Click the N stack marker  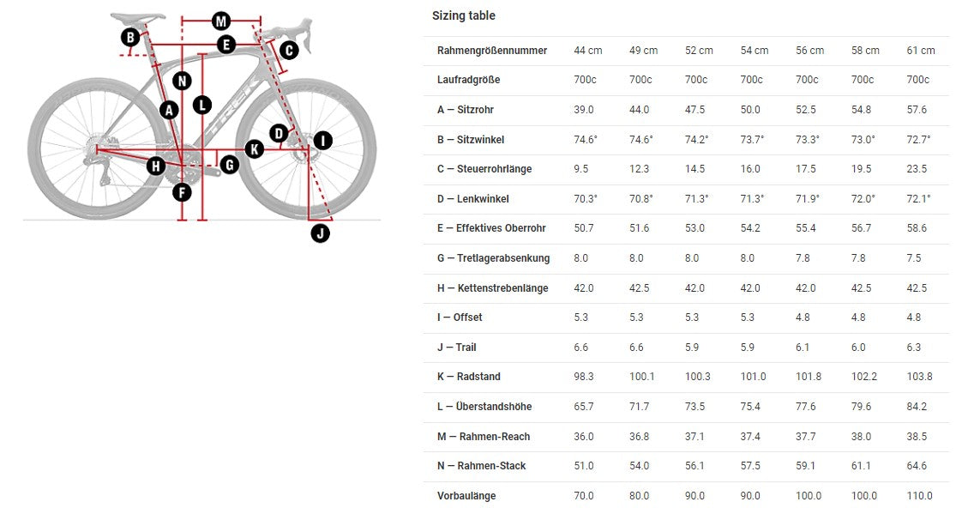[x=181, y=82]
